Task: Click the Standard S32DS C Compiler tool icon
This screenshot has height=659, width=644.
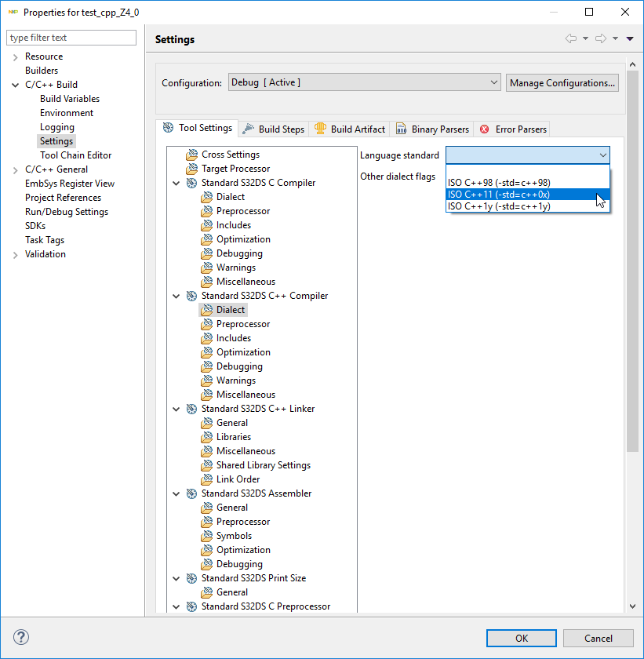Action: coord(192,183)
